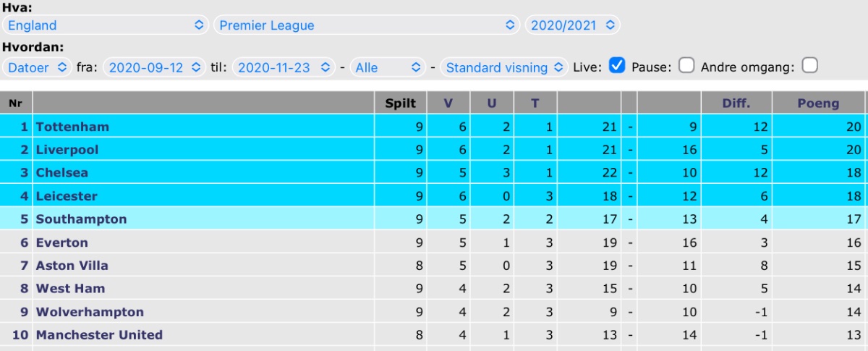Click the Spilt column header
The height and width of the screenshot is (351, 868).
pyautogui.click(x=400, y=103)
